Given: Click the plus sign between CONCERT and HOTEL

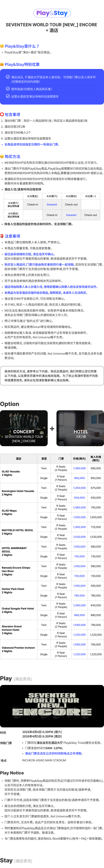Looking at the screenshot, I should (52, 429).
